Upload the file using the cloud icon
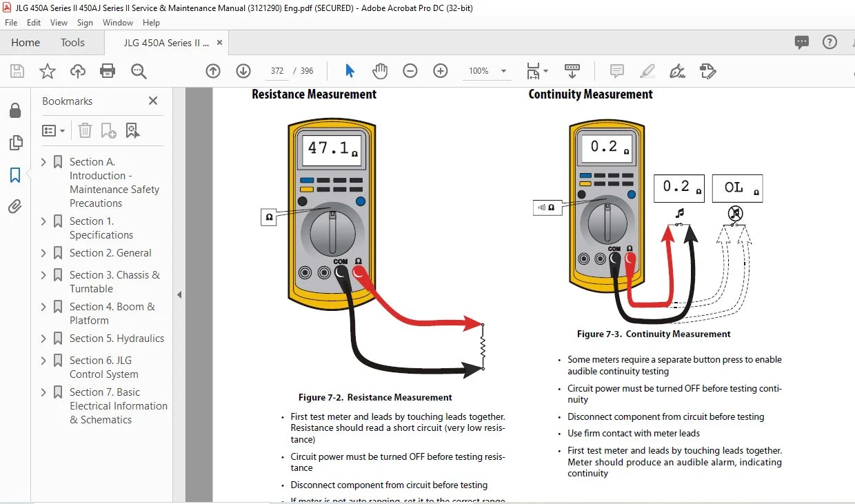 pos(78,71)
